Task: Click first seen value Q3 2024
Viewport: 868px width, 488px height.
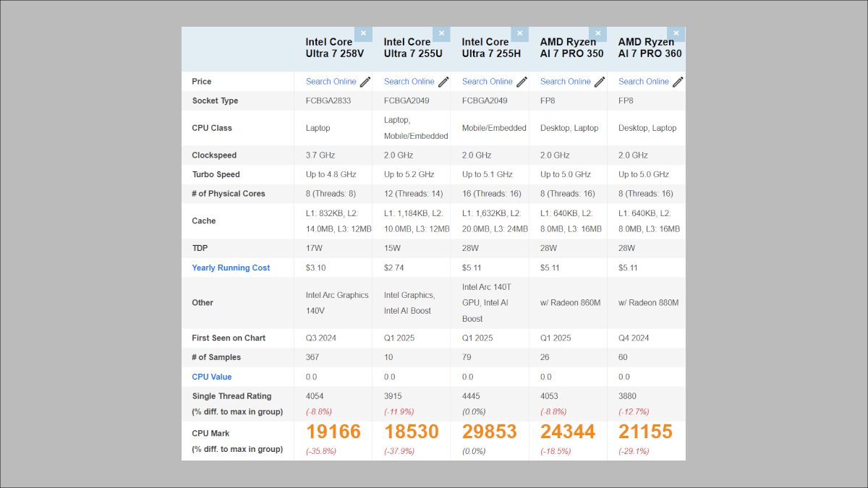Action: click(x=321, y=338)
